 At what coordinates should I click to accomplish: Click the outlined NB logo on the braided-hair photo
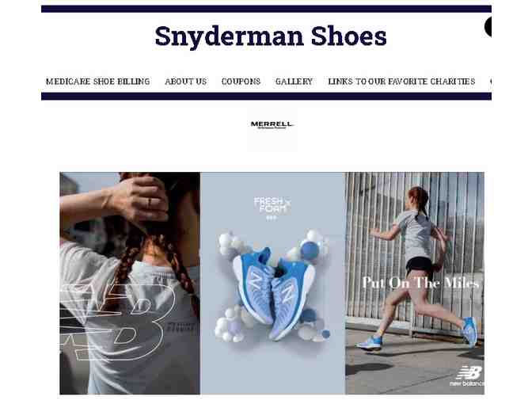click(x=118, y=321)
